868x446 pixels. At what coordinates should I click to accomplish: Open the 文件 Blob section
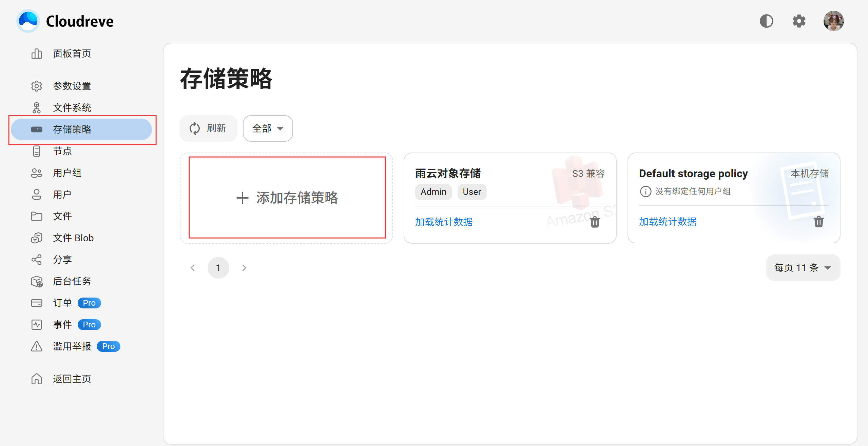[73, 238]
